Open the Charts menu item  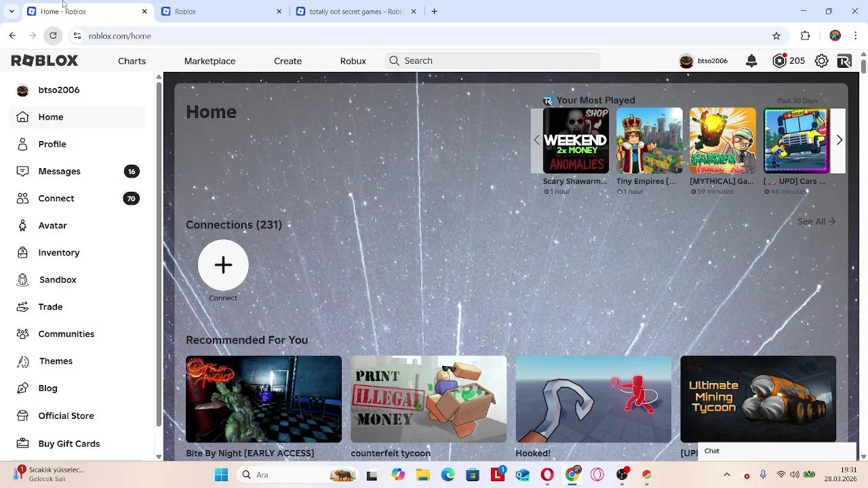pos(132,61)
